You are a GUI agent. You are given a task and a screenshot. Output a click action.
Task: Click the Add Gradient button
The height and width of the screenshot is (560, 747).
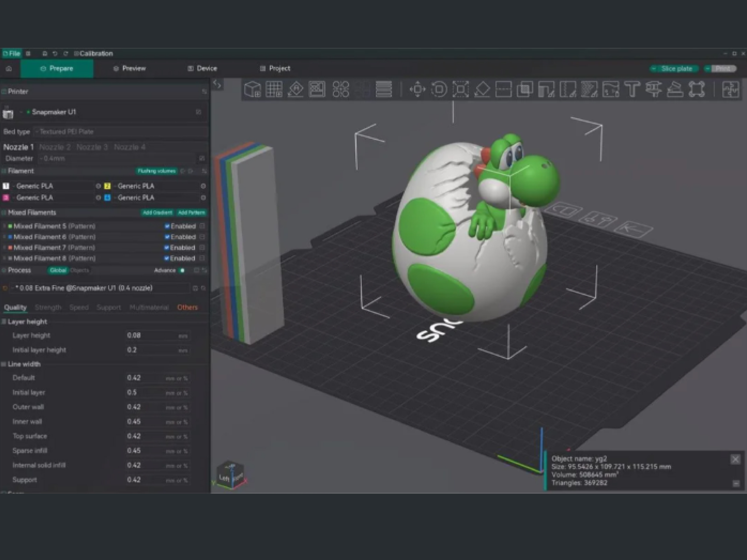(x=157, y=213)
